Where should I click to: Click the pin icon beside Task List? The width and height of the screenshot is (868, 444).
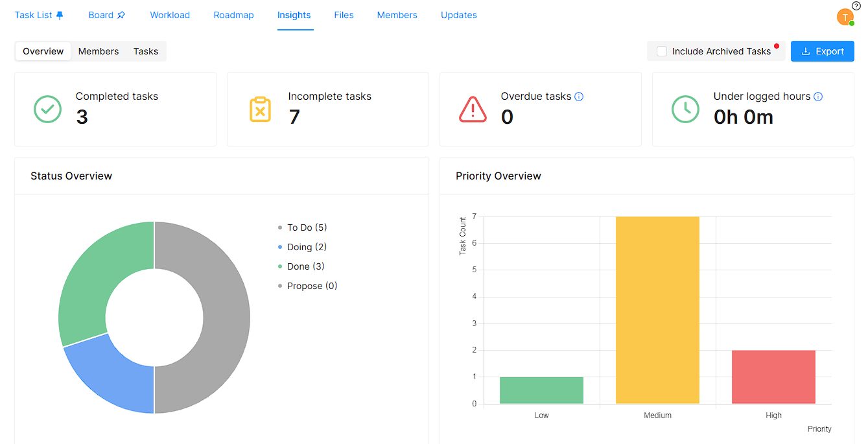(x=60, y=15)
